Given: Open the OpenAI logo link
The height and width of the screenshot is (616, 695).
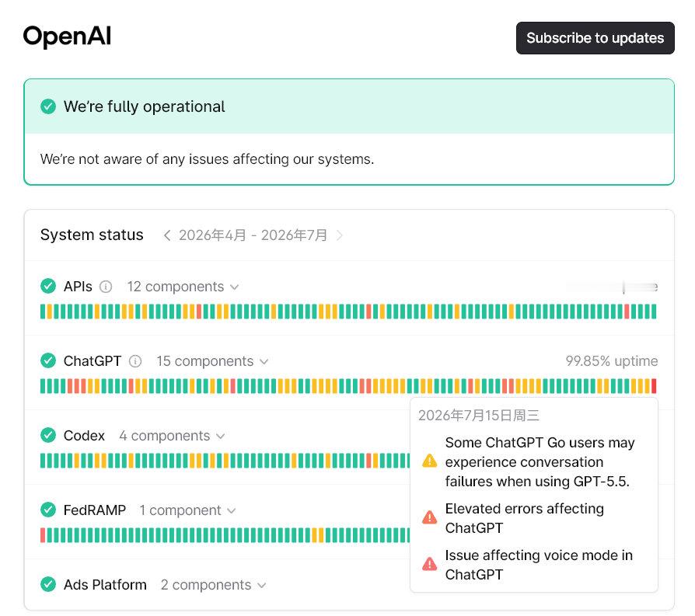Looking at the screenshot, I should click(x=67, y=37).
